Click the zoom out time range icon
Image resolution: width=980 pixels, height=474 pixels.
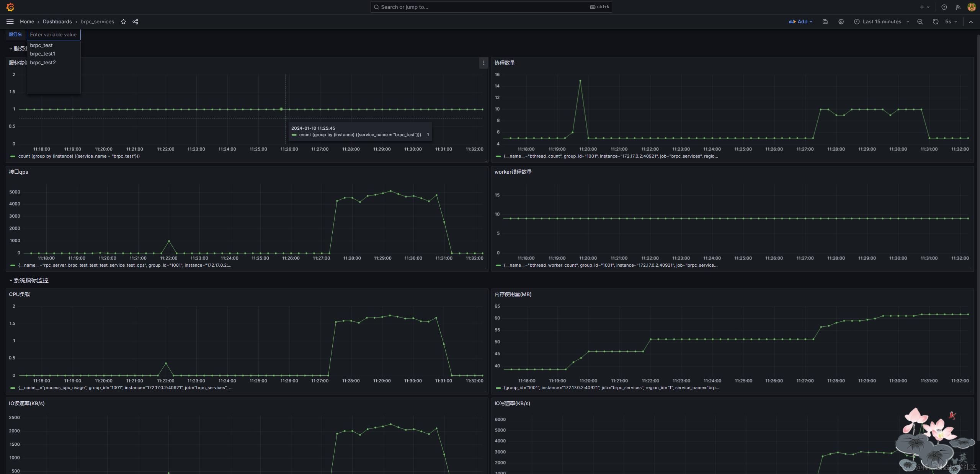click(920, 22)
